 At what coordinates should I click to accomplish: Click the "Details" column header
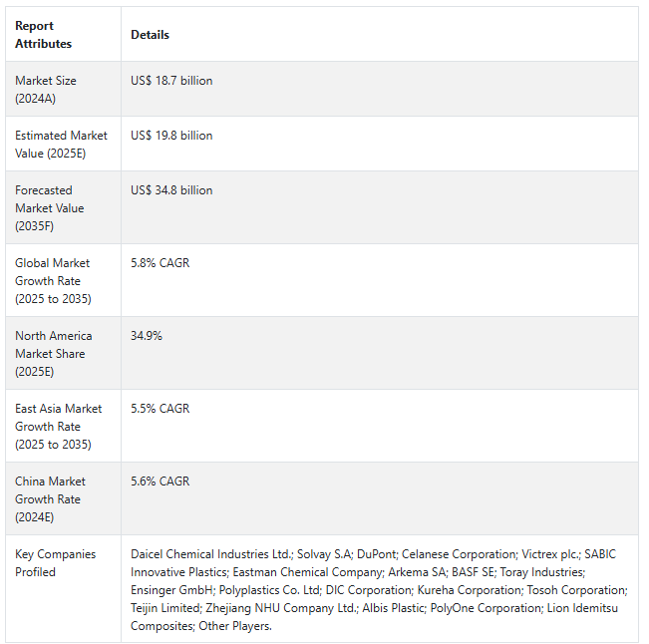pyautogui.click(x=151, y=35)
